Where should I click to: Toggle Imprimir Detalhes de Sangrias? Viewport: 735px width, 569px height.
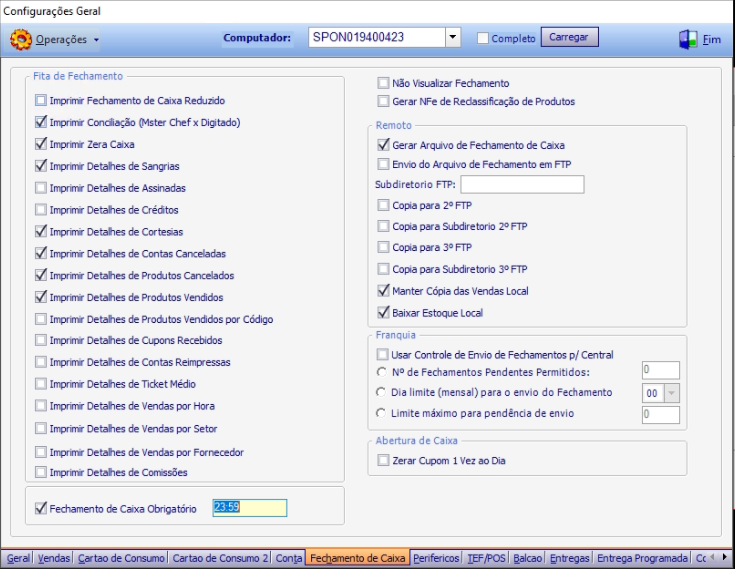coord(41,166)
